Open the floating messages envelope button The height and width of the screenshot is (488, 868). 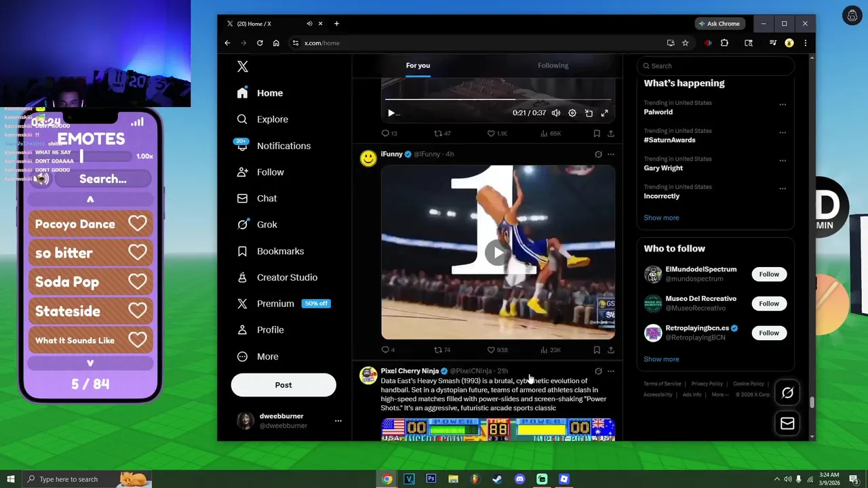[787, 424]
